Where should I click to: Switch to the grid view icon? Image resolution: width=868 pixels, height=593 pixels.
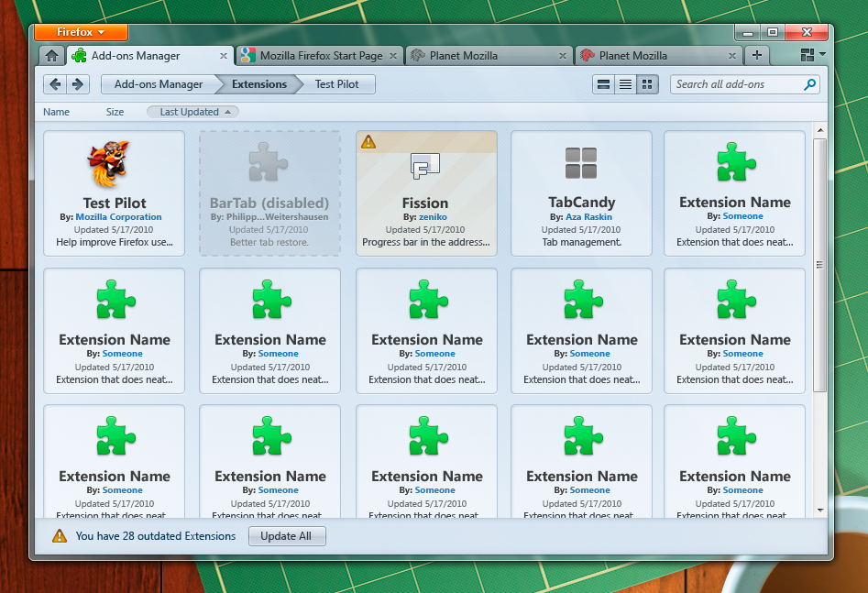(647, 84)
